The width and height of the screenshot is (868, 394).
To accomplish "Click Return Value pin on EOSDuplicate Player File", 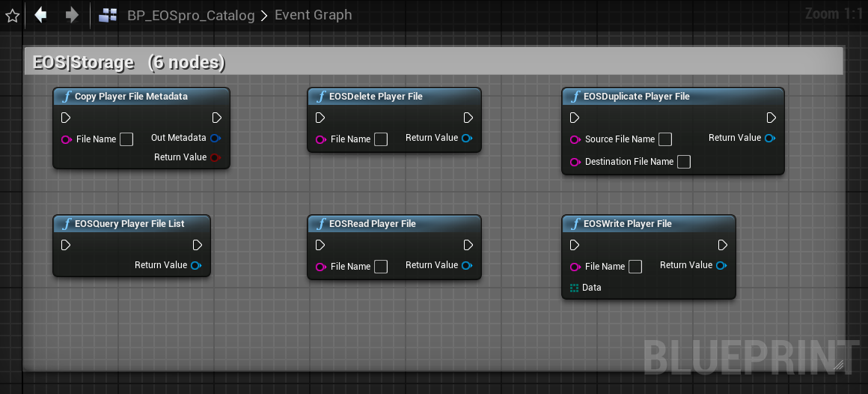I will click(x=770, y=138).
